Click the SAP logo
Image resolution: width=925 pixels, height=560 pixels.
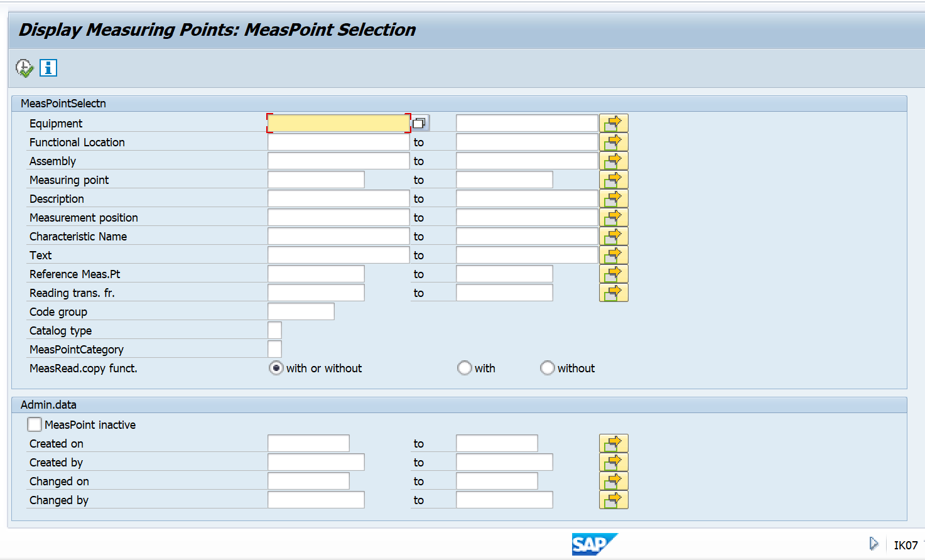coord(594,544)
